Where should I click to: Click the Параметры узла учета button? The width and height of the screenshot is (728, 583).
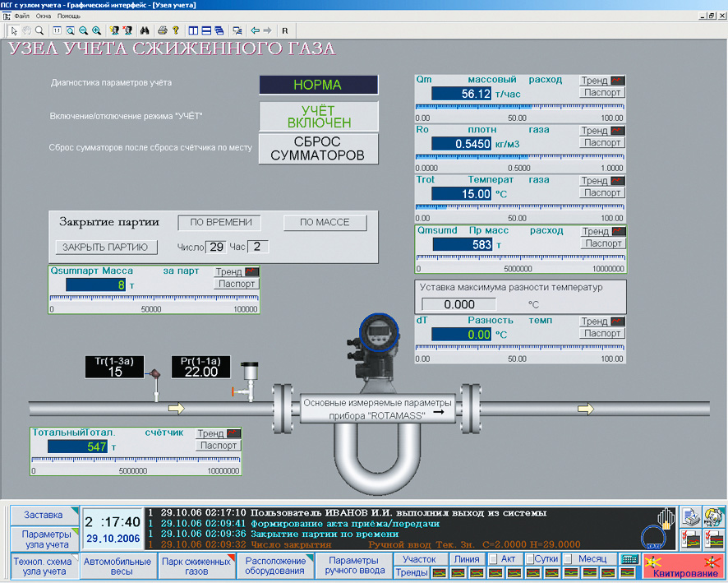point(46,539)
